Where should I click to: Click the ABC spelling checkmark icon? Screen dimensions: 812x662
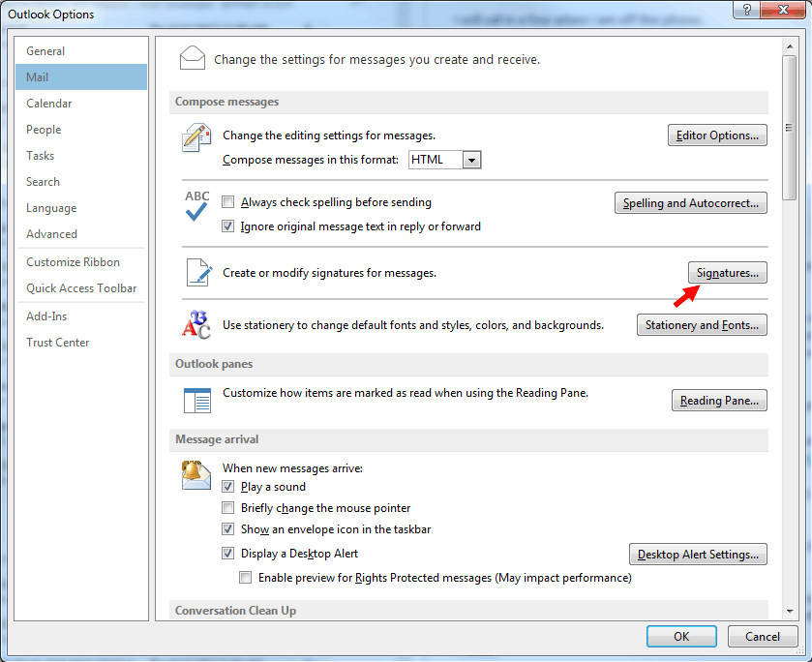[196, 205]
